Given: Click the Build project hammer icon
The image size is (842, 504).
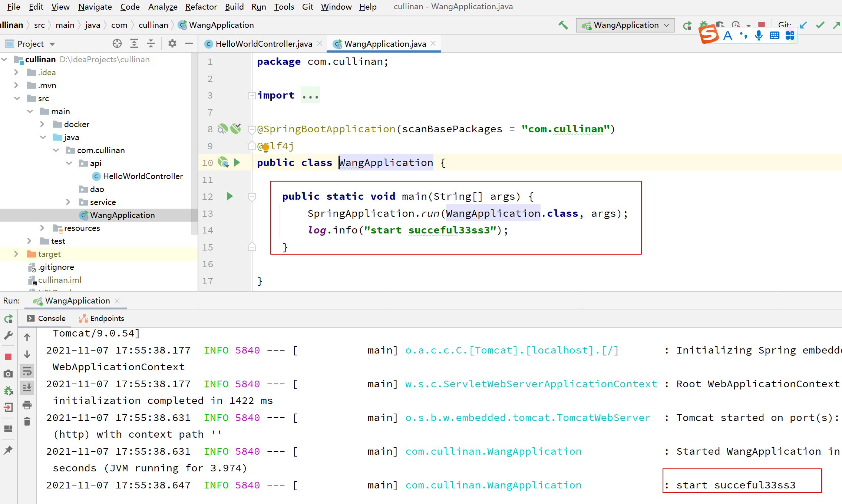Looking at the screenshot, I should 563,25.
